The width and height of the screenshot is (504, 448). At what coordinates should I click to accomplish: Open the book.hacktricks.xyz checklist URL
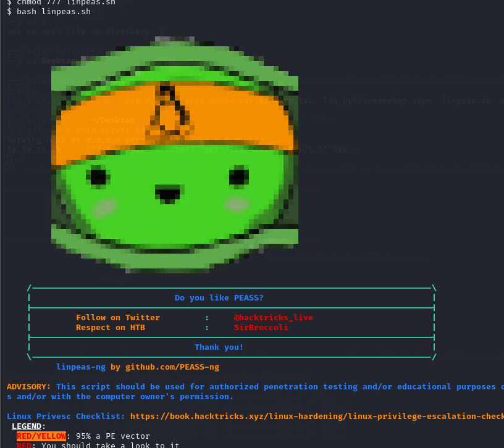(x=317, y=416)
